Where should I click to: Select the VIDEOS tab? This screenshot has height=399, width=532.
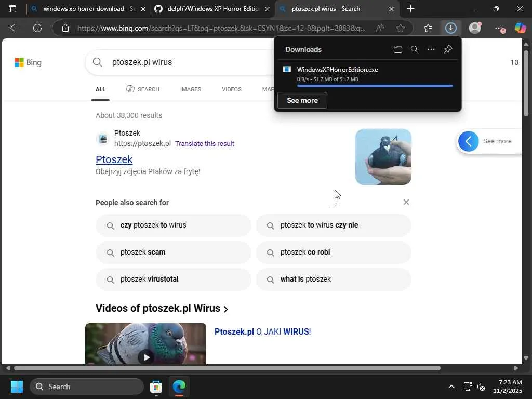pos(232,89)
